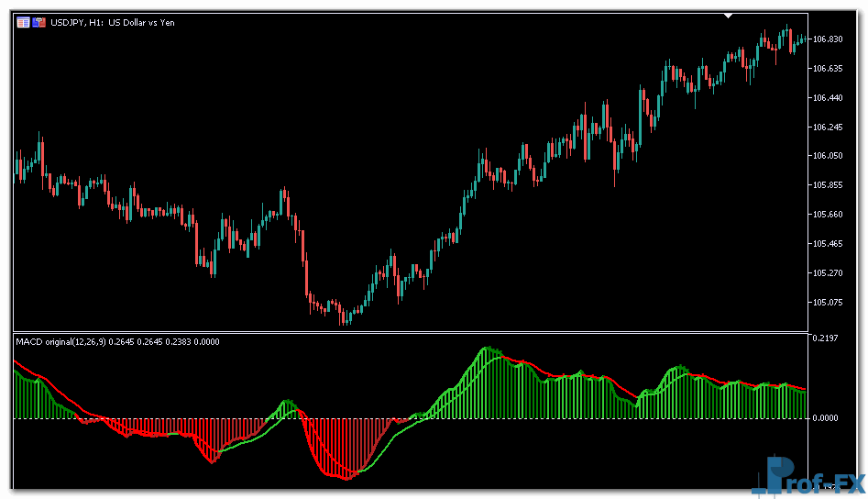Click the deepest red MACD histogram trough
Screen dimensions: 868x499
coord(346,475)
